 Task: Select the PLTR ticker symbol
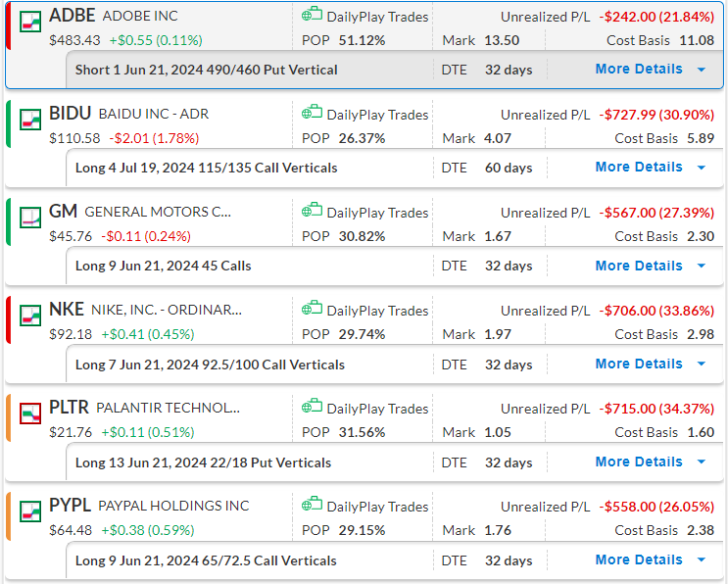point(69,407)
